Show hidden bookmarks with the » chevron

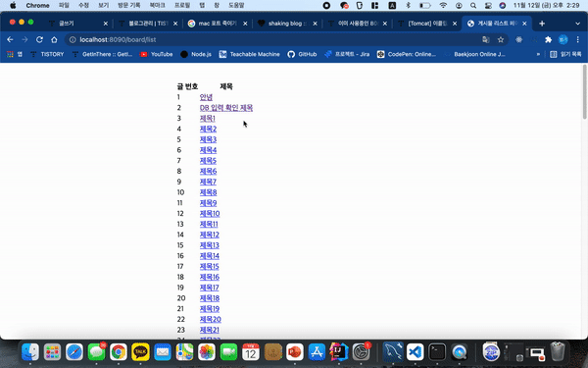(x=538, y=54)
